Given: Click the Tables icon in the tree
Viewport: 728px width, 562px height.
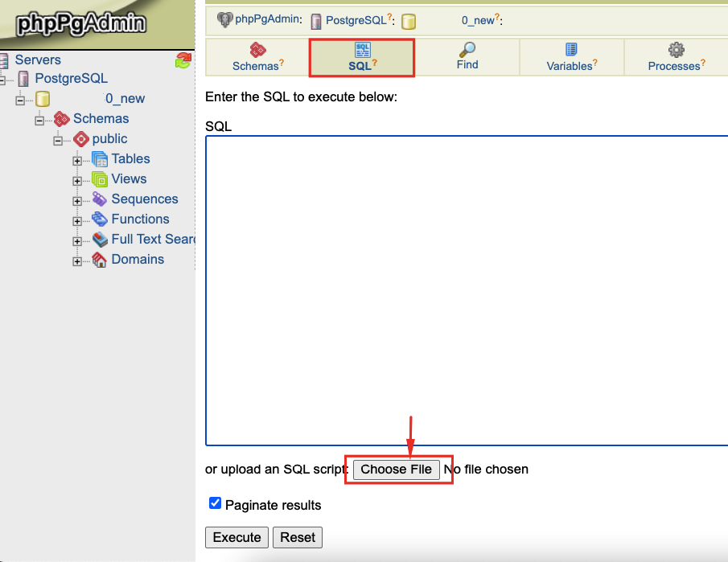Looking at the screenshot, I should point(100,159).
